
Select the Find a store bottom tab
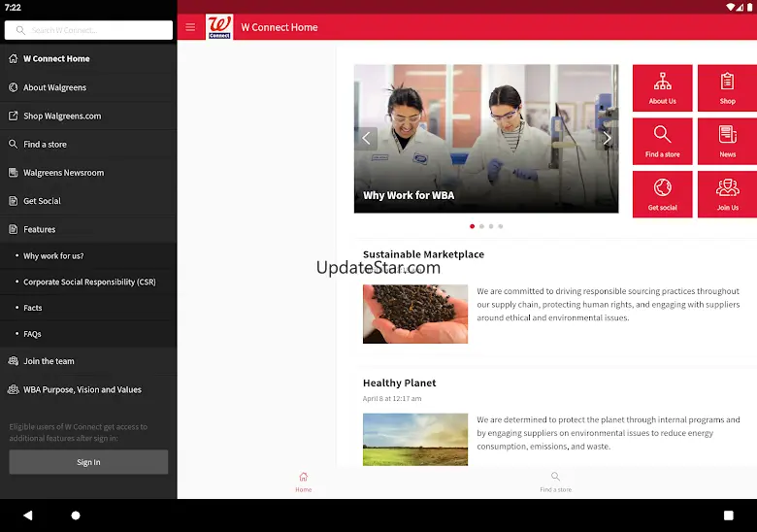click(x=556, y=482)
